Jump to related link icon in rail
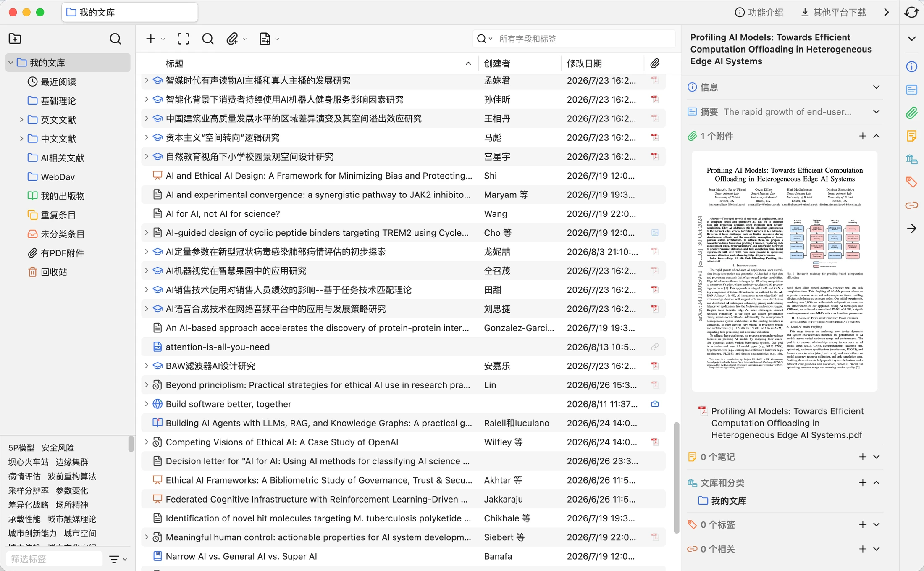This screenshot has width=924, height=571. point(911,205)
